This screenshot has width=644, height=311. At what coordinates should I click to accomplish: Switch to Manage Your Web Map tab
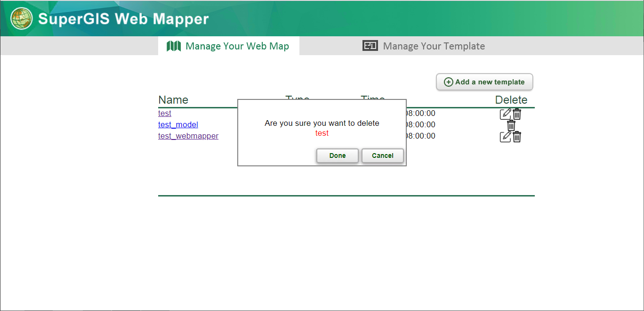coord(229,46)
